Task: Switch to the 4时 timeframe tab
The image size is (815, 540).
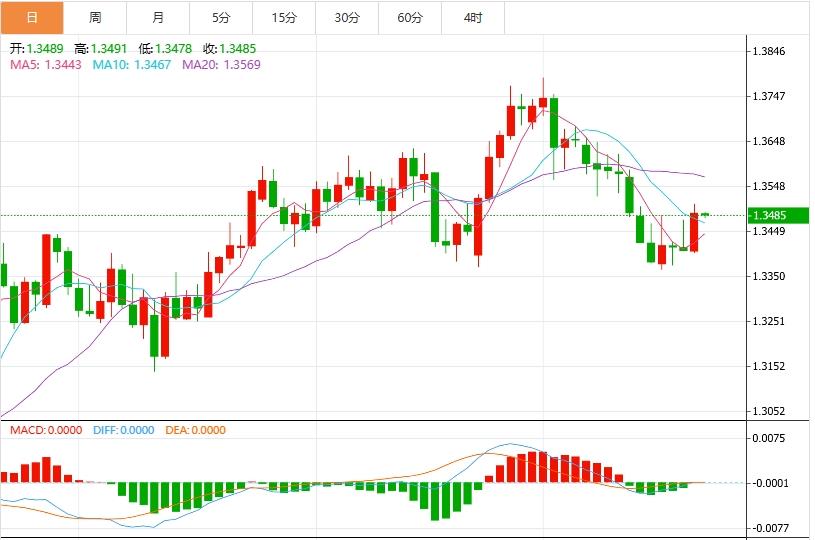Action: (x=473, y=18)
